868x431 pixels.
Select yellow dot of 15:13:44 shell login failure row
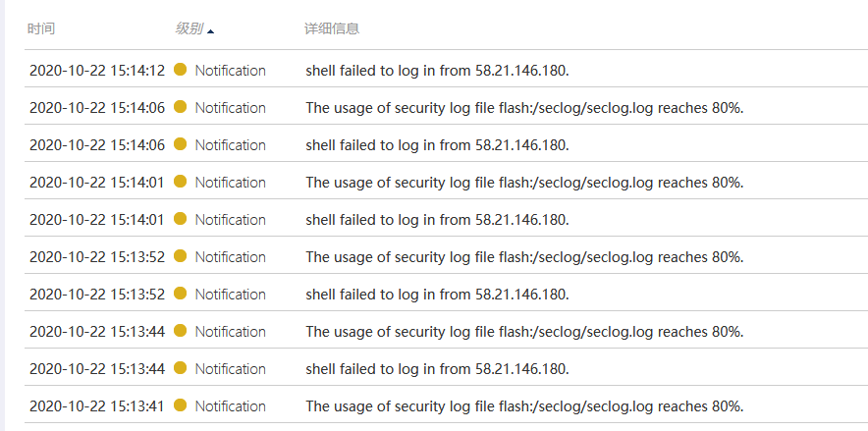[180, 368]
